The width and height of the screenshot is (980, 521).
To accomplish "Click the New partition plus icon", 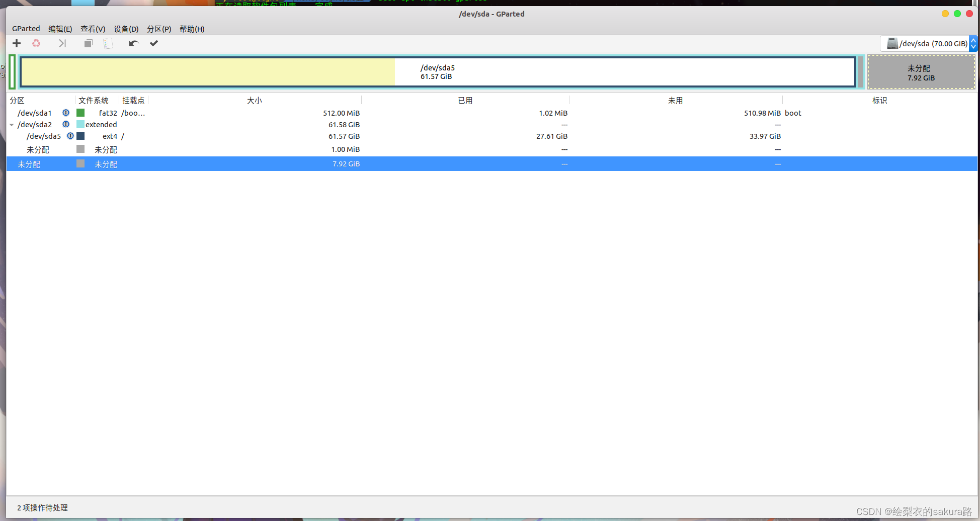I will (x=17, y=43).
